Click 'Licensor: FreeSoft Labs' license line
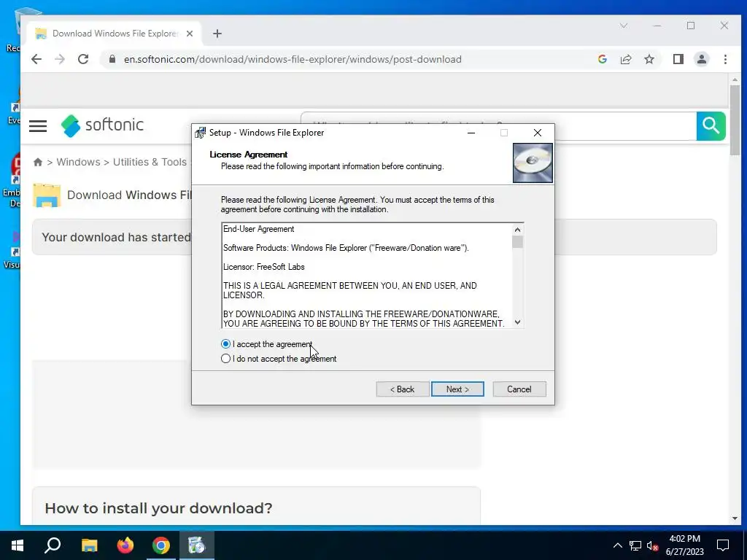The image size is (747, 560). (x=263, y=267)
